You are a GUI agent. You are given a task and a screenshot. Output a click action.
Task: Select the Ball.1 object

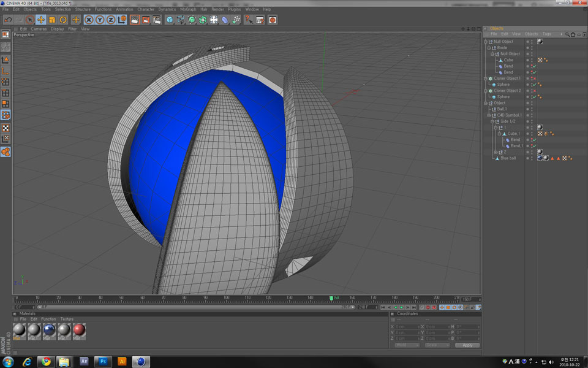click(502, 109)
